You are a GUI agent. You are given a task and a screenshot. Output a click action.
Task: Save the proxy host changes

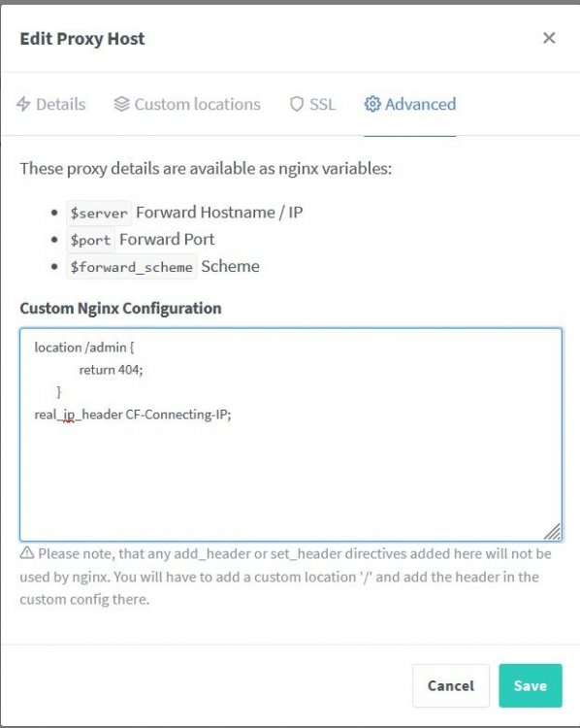click(531, 685)
